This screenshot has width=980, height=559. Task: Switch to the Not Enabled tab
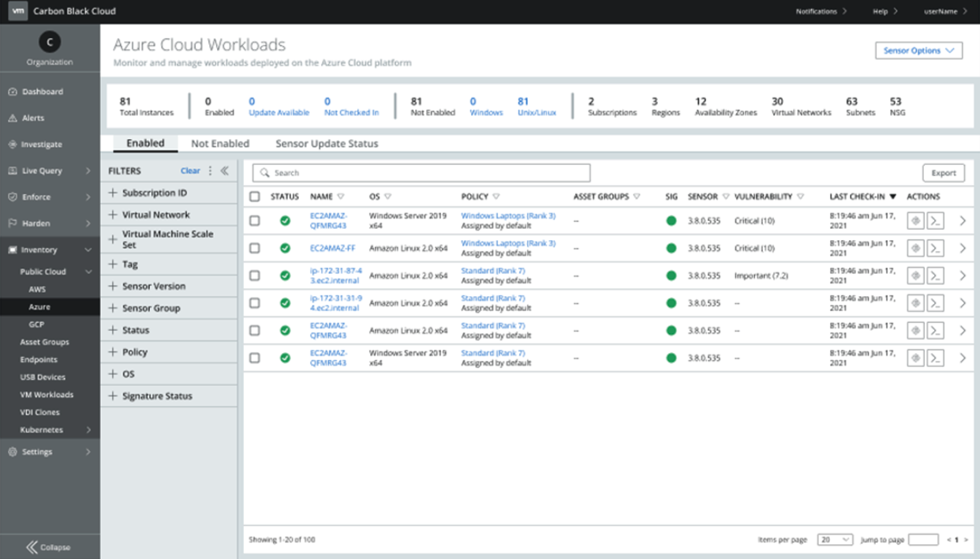220,144
